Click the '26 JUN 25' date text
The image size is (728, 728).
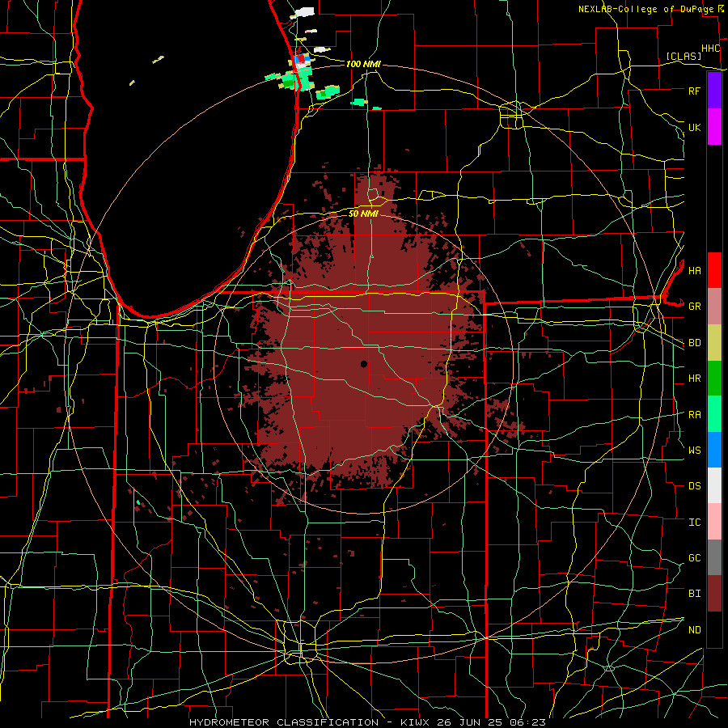470,722
